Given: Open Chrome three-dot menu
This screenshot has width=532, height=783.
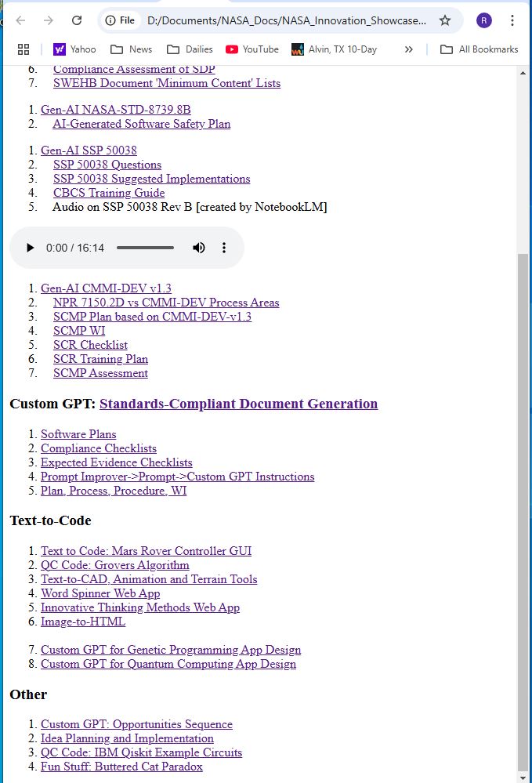Looking at the screenshot, I should (x=512, y=20).
